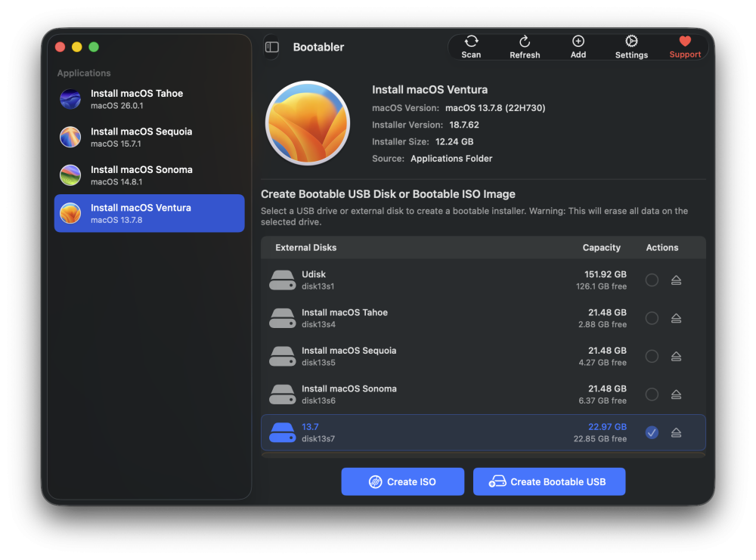Choose Install macOS Tahoe disk radio button
The image size is (756, 560).
(652, 318)
